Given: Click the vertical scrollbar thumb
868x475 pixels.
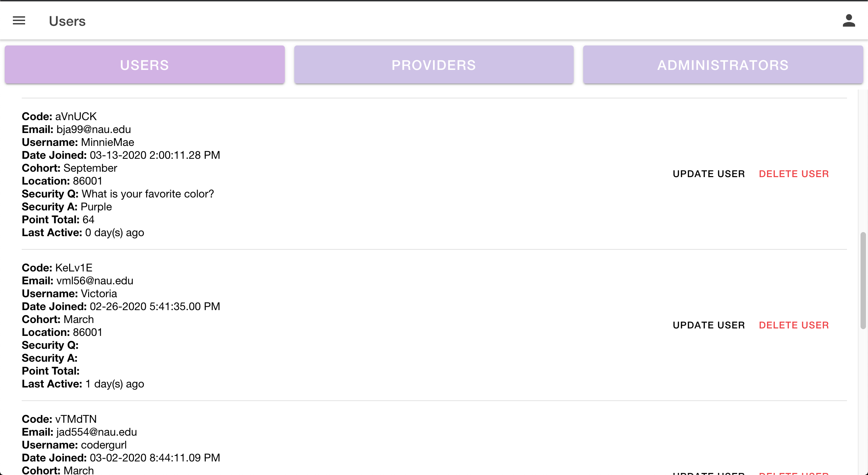Looking at the screenshot, I should point(863,280).
